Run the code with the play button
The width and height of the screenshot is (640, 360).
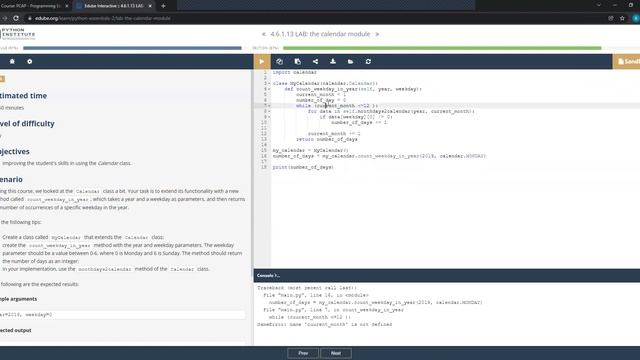point(262,62)
